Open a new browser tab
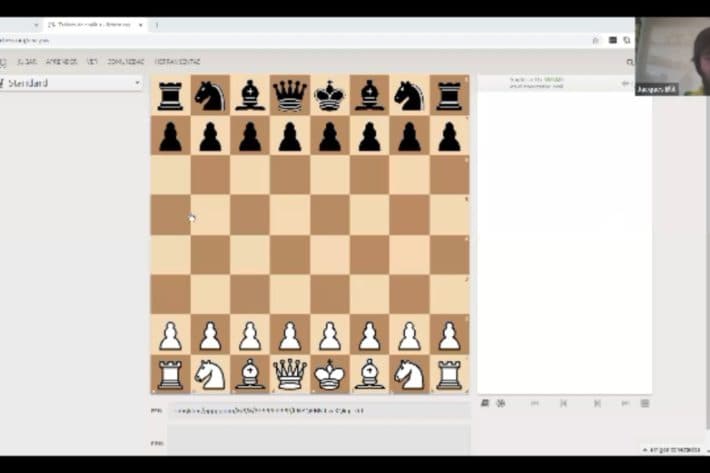Screen dimensions: 710x473 tap(157, 24)
